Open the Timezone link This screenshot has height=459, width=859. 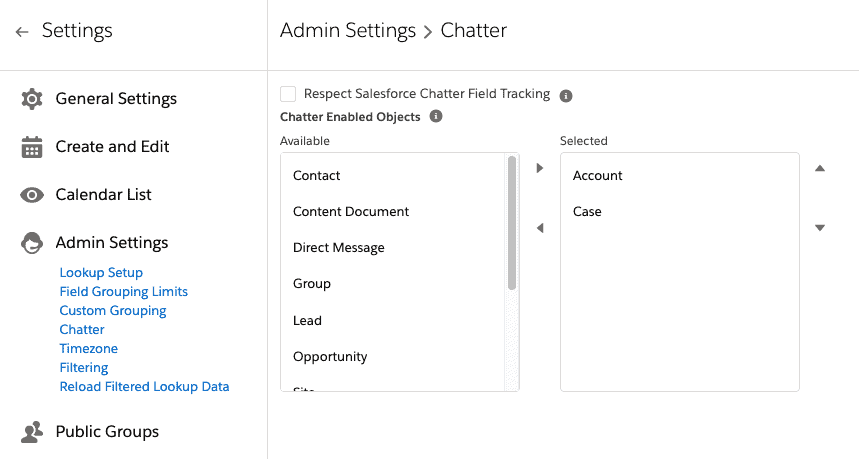89,348
